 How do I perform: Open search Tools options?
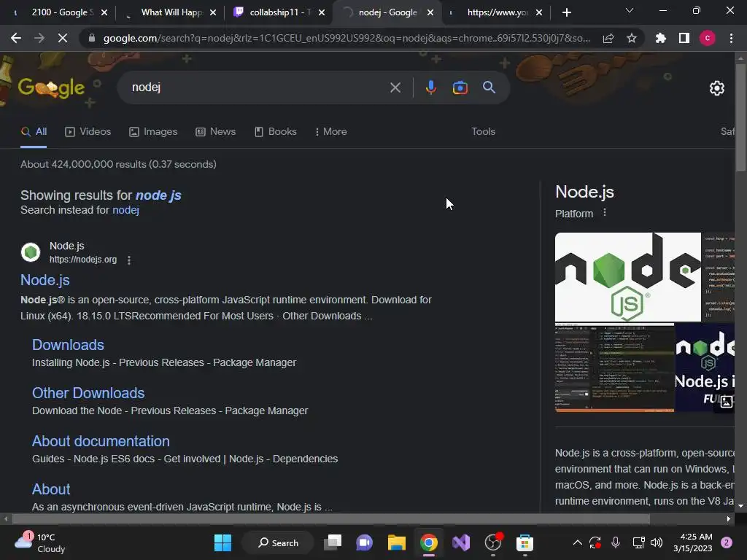(483, 132)
